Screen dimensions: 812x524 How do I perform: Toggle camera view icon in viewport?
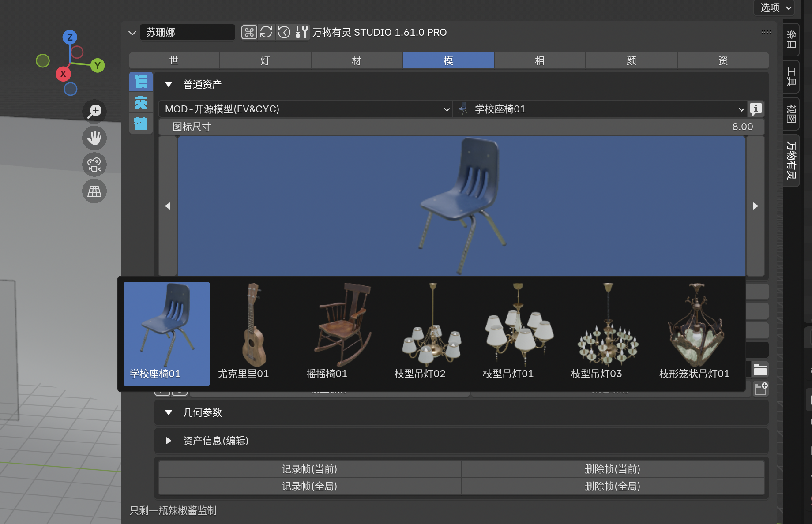[94, 165]
